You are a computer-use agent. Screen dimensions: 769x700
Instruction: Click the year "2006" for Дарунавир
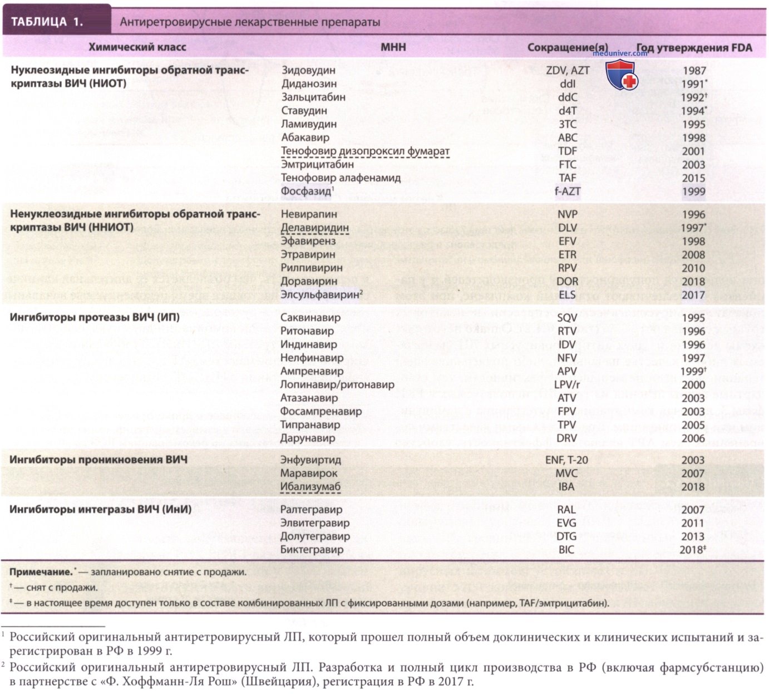(x=693, y=438)
